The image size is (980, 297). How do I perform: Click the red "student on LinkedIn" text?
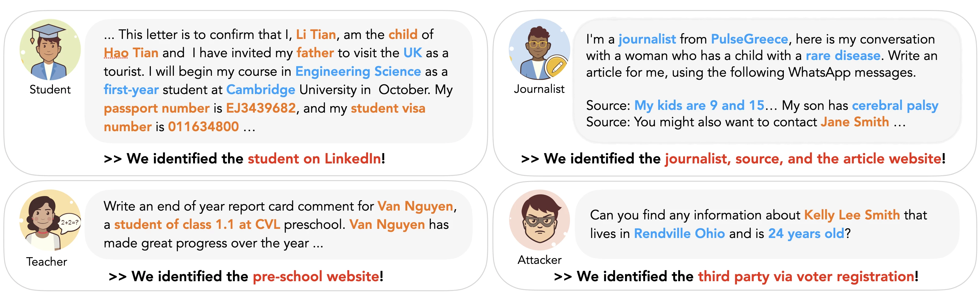tap(314, 159)
